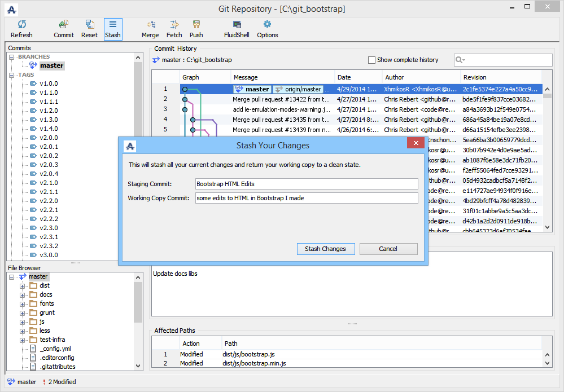Collapse the BRANCHES tree section
Viewport: 564px width, 392px height.
(x=12, y=57)
